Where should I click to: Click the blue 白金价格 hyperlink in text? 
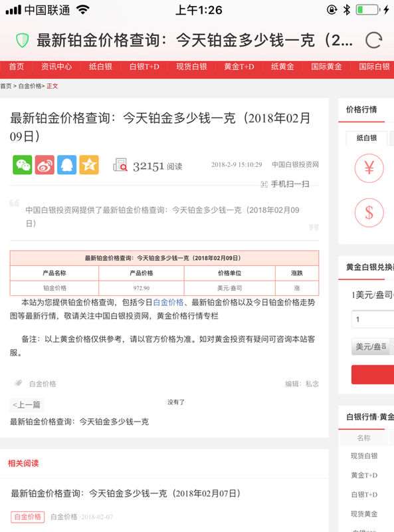click(x=168, y=303)
